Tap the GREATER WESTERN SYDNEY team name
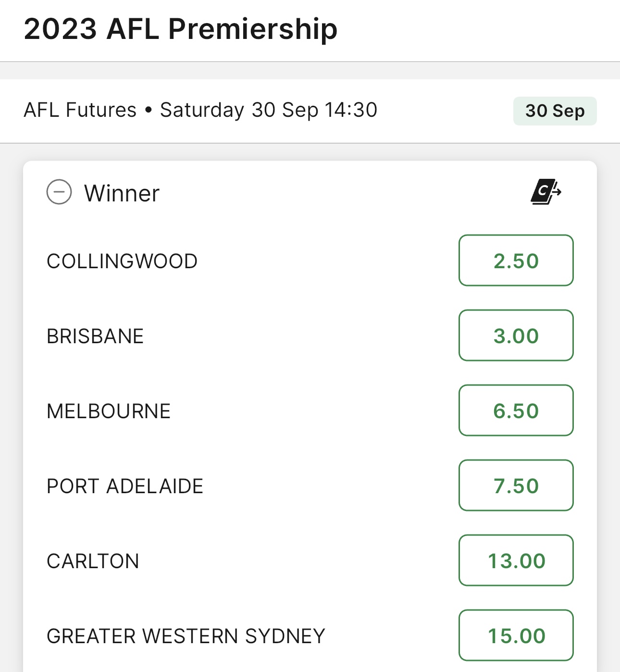 (186, 636)
